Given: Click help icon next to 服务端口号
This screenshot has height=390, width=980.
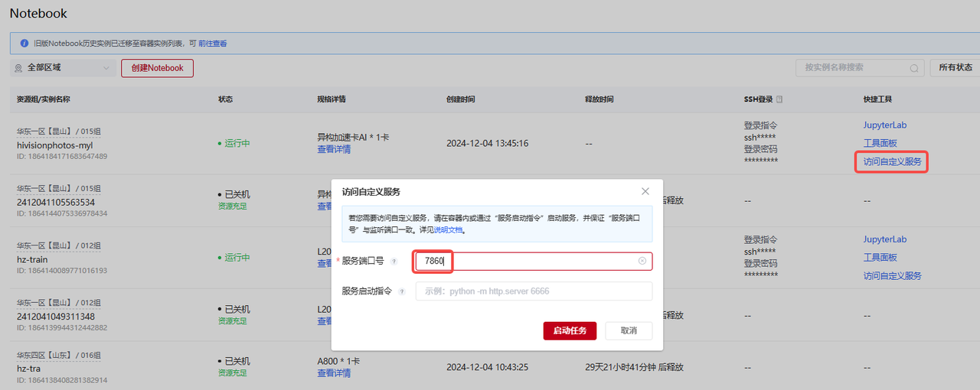Looking at the screenshot, I should click(x=394, y=262).
